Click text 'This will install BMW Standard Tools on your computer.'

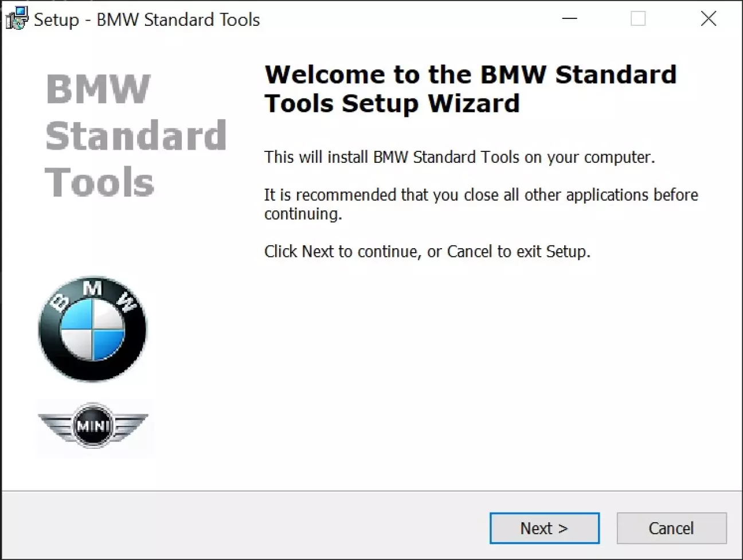point(459,157)
